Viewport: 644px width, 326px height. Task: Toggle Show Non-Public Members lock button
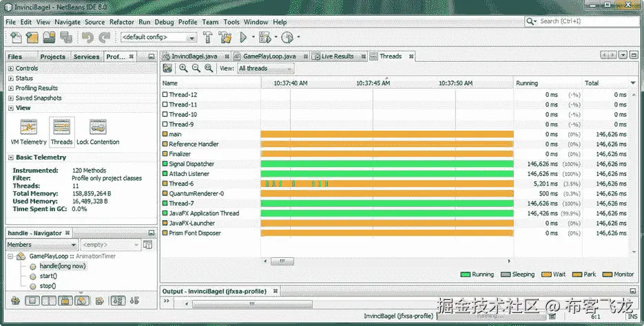click(65, 301)
